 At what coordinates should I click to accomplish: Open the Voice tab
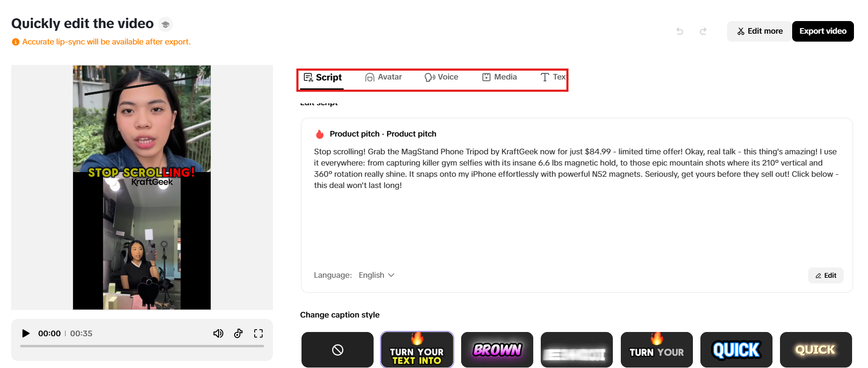point(442,77)
